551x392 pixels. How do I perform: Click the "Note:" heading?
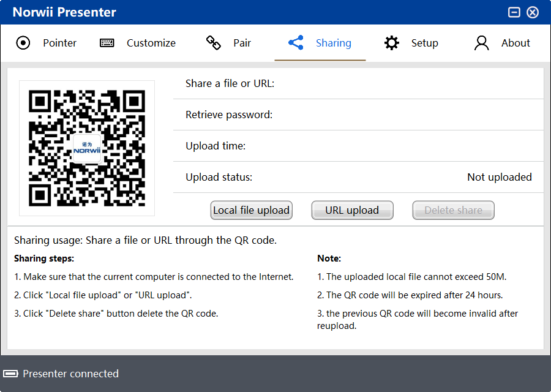click(x=329, y=258)
